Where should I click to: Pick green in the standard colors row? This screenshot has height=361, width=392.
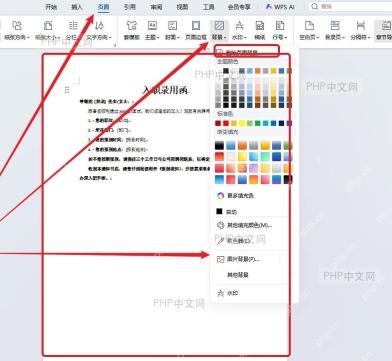(x=258, y=123)
